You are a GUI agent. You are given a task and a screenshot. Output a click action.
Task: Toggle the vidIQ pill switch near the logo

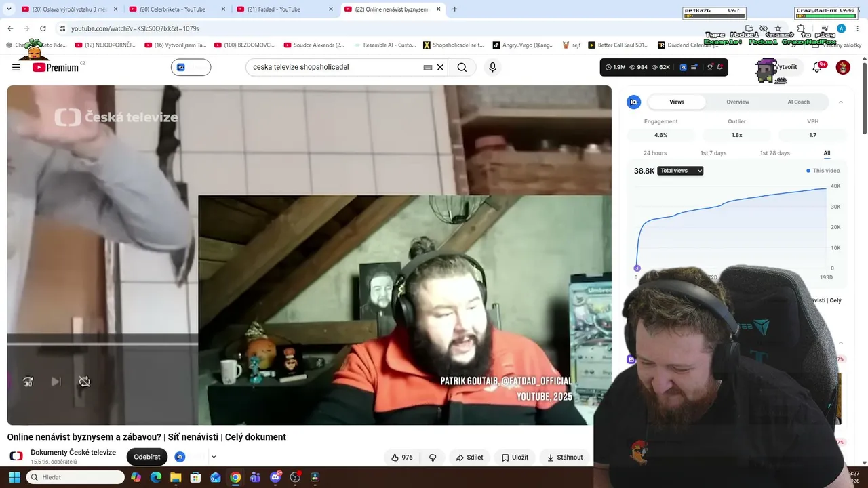(191, 67)
